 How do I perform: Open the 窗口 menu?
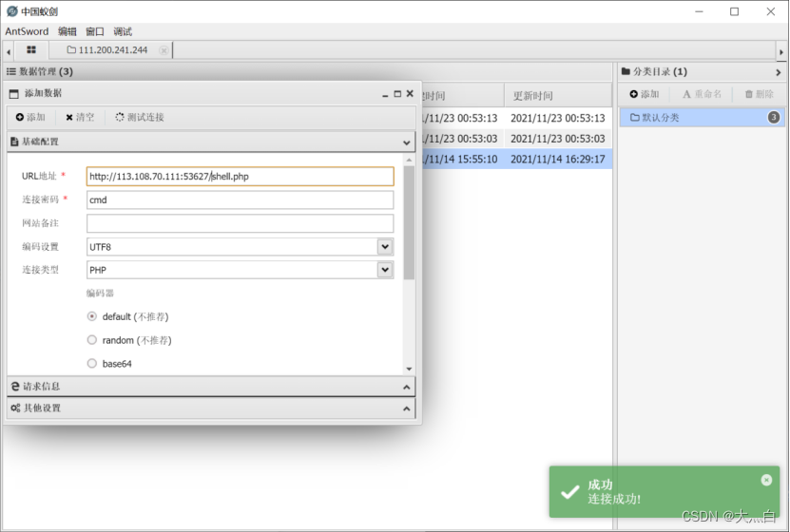[95, 31]
